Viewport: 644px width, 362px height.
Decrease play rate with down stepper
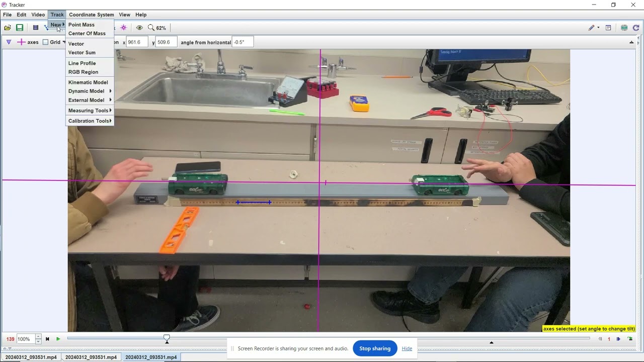38,341
